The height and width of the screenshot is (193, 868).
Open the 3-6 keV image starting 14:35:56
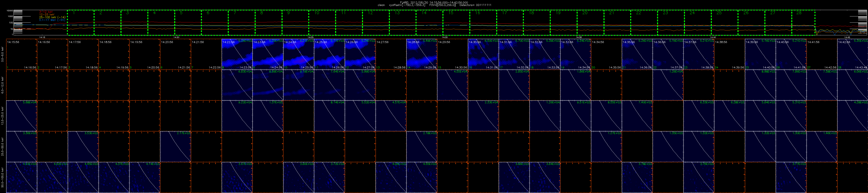(638, 54)
